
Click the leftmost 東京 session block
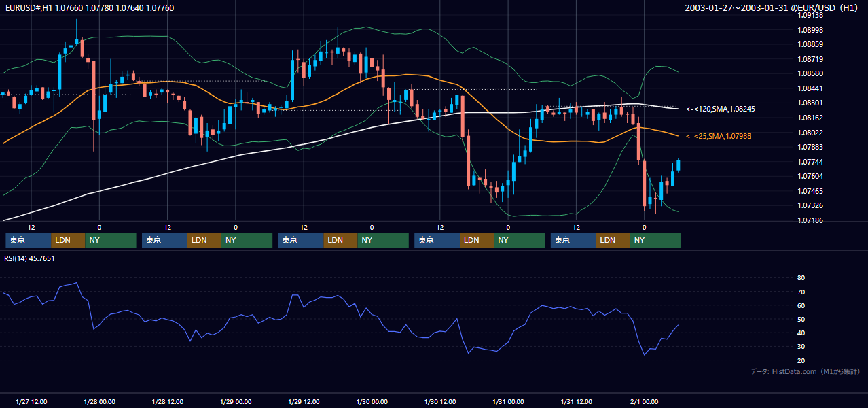28,240
